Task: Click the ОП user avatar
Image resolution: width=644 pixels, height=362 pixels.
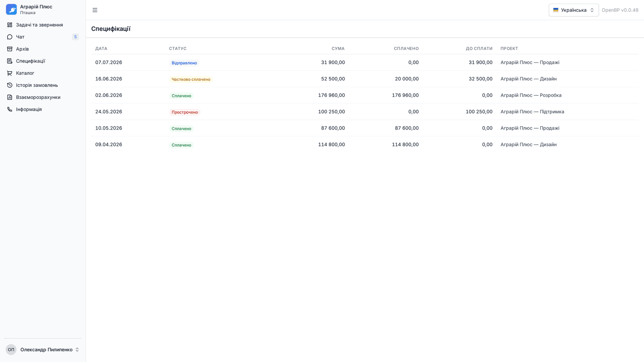Action: click(11, 350)
